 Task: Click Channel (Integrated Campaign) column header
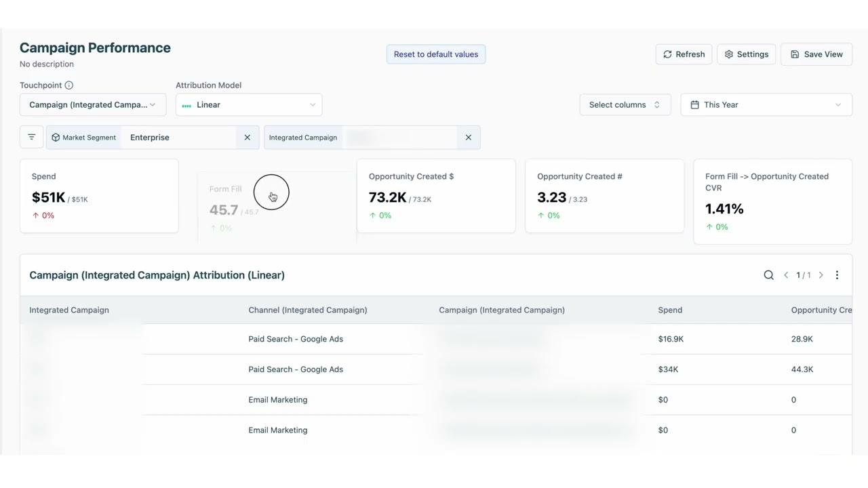click(308, 310)
